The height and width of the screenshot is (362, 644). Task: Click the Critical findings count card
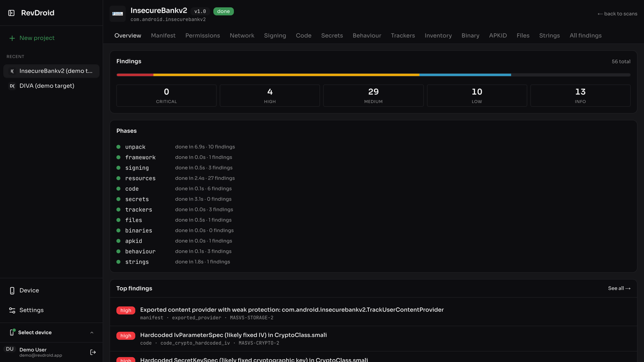point(166,95)
